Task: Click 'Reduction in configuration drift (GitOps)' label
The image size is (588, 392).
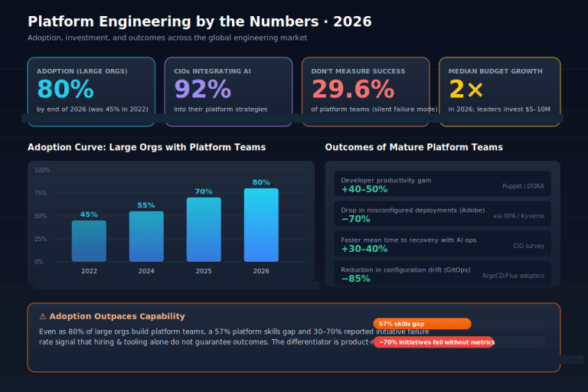Action: [405, 269]
